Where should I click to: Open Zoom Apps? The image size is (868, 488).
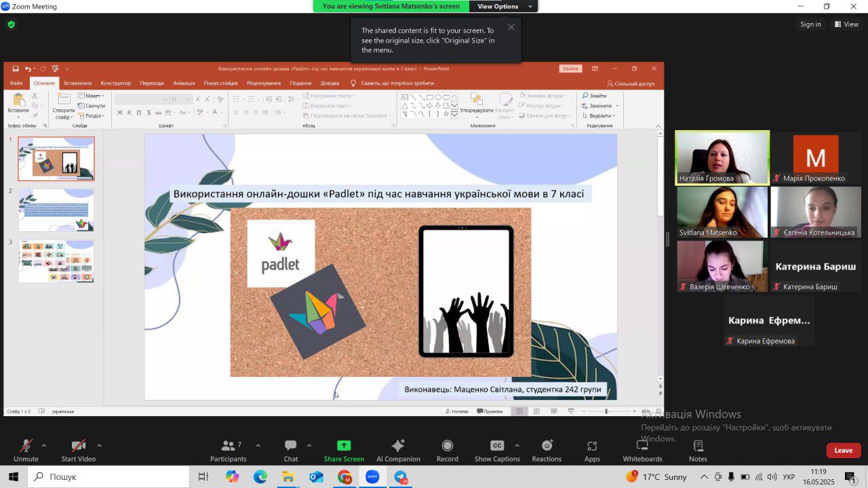point(592,450)
